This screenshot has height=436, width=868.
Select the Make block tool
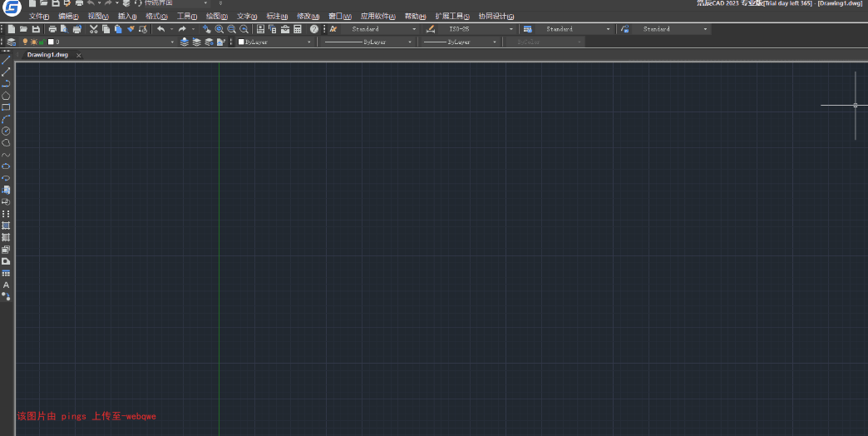[x=6, y=202]
